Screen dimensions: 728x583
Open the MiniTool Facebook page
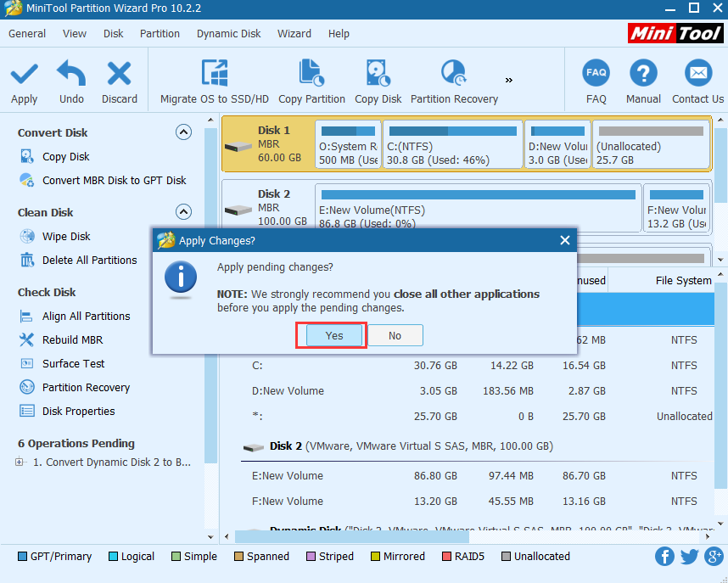pos(665,557)
